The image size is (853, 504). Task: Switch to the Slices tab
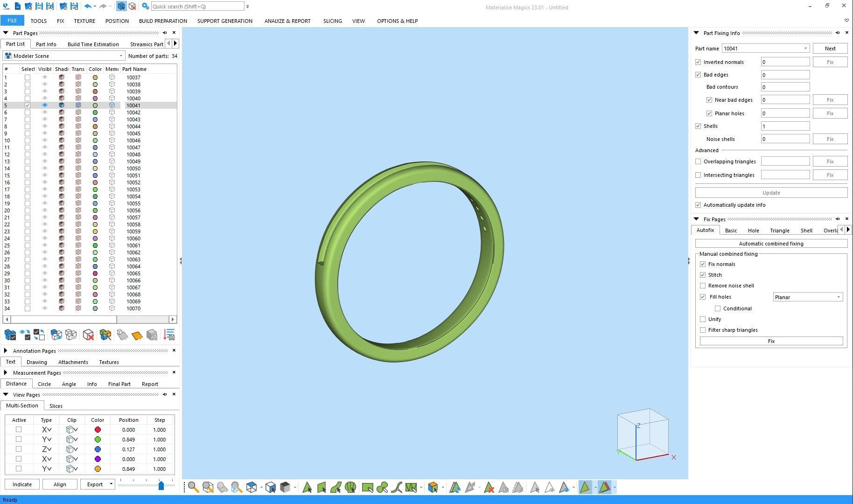56,406
